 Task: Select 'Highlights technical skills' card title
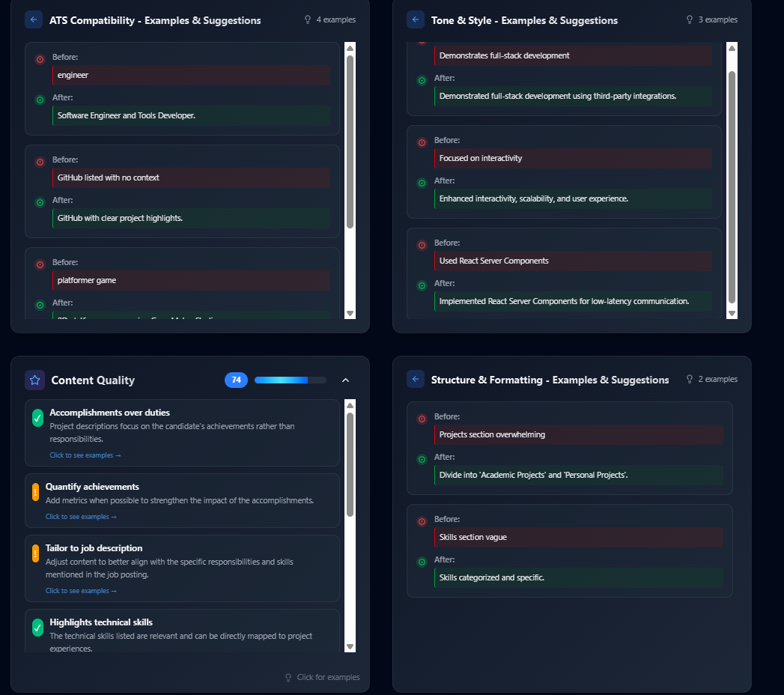(x=101, y=622)
